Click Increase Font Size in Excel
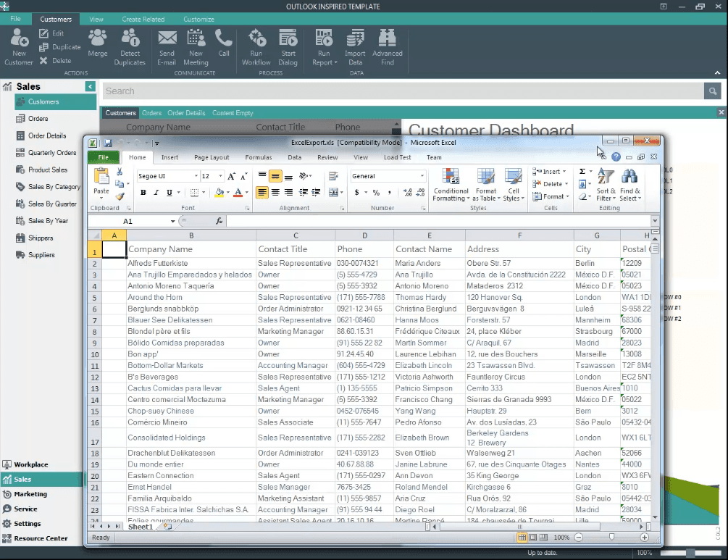This screenshot has width=728, height=560. pyautogui.click(x=231, y=176)
